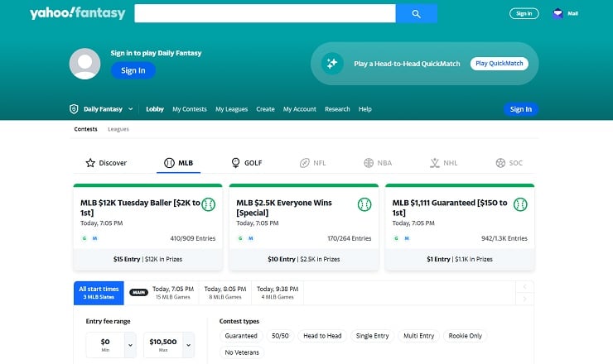
Task: Open My Leagues menu item
Action: (231, 109)
